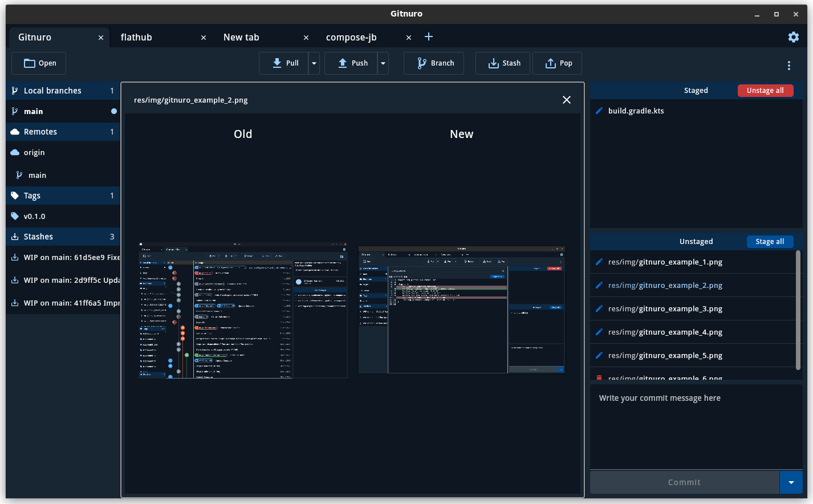Viewport: 813px width, 504px height.
Task: Click stash icon of WIP 61d5ee9
Action: point(15,258)
